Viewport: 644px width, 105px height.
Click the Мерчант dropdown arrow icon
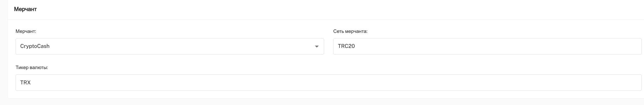(x=317, y=46)
